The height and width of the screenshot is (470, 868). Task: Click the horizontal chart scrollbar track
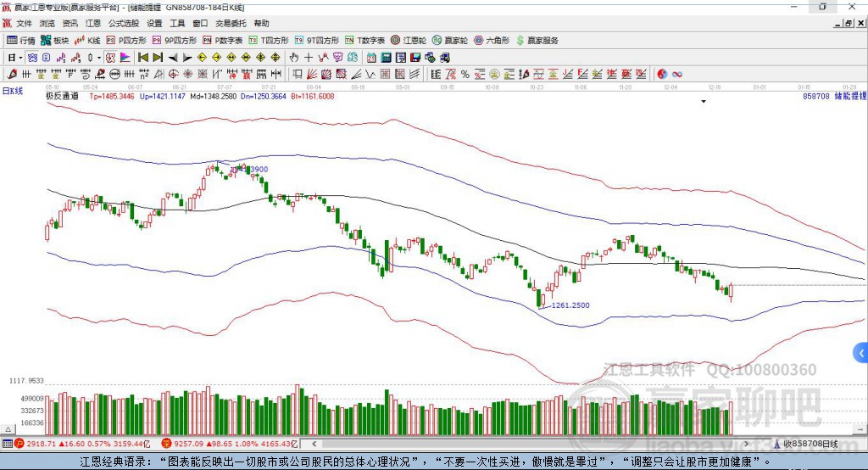[531, 444]
